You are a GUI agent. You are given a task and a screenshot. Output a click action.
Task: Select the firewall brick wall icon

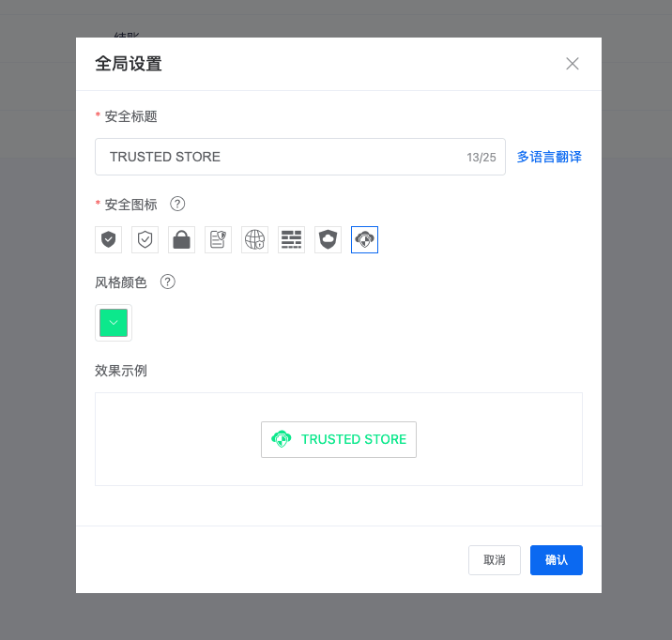pos(291,240)
